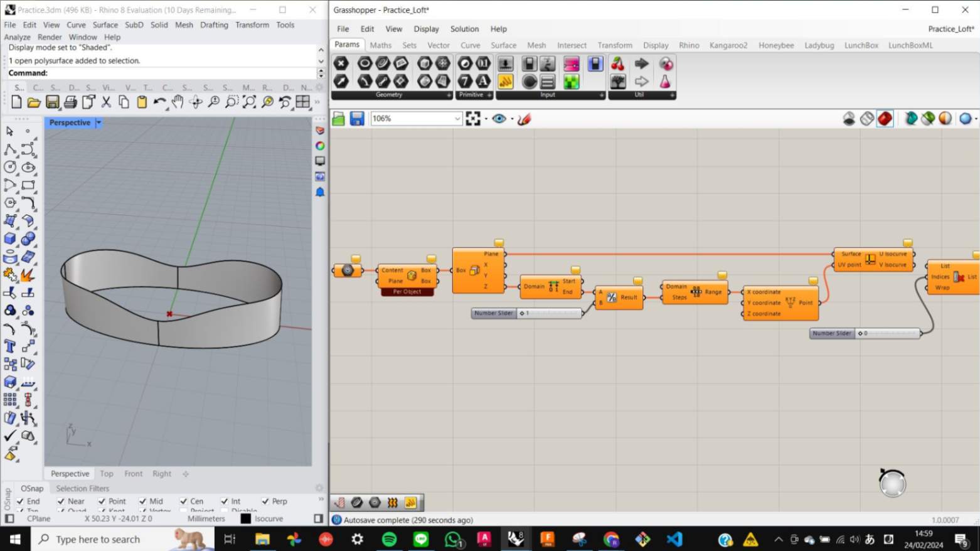Open a file with Rhino's folder icon
This screenshot has width=980, height=551.
point(34,102)
